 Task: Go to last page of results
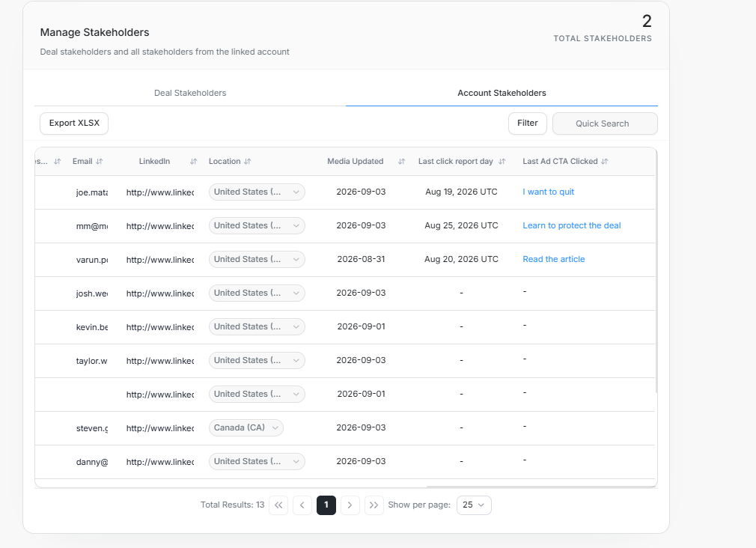point(374,505)
